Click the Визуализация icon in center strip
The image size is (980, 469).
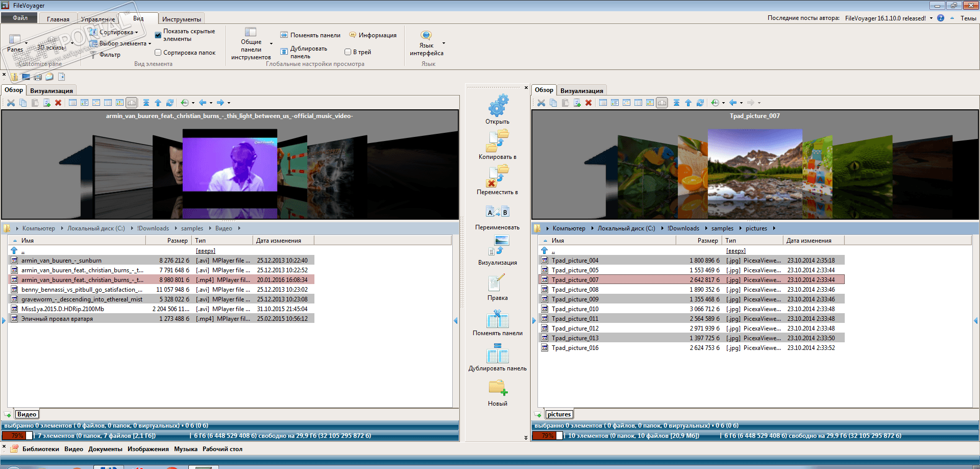pyautogui.click(x=498, y=246)
